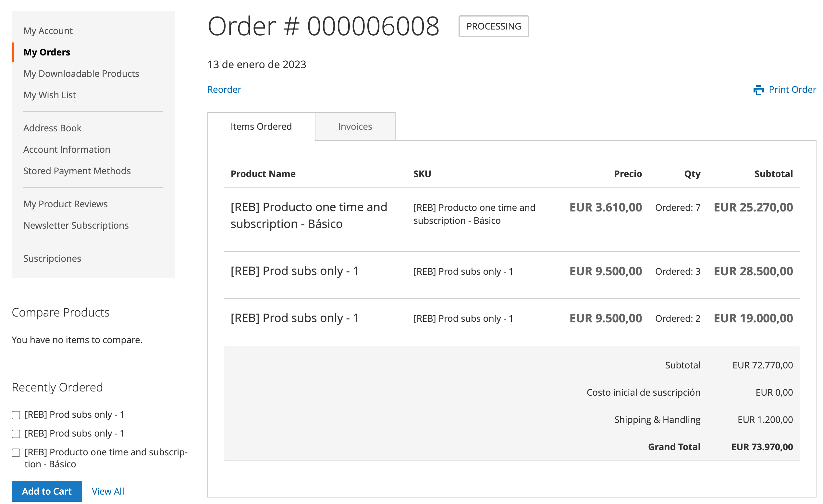This screenshot has width=823, height=504.
Task: Navigate to My Wish List
Action: click(x=49, y=95)
